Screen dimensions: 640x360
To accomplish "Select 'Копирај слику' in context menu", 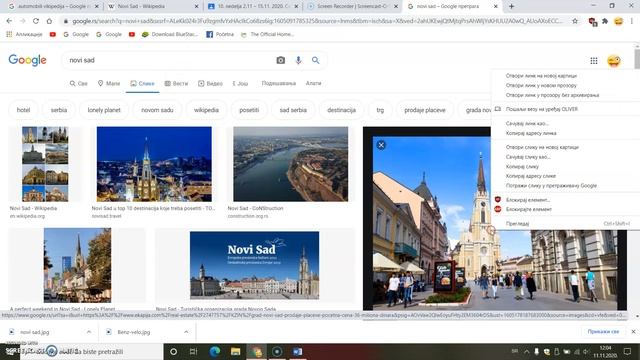I will pyautogui.click(x=566, y=167).
